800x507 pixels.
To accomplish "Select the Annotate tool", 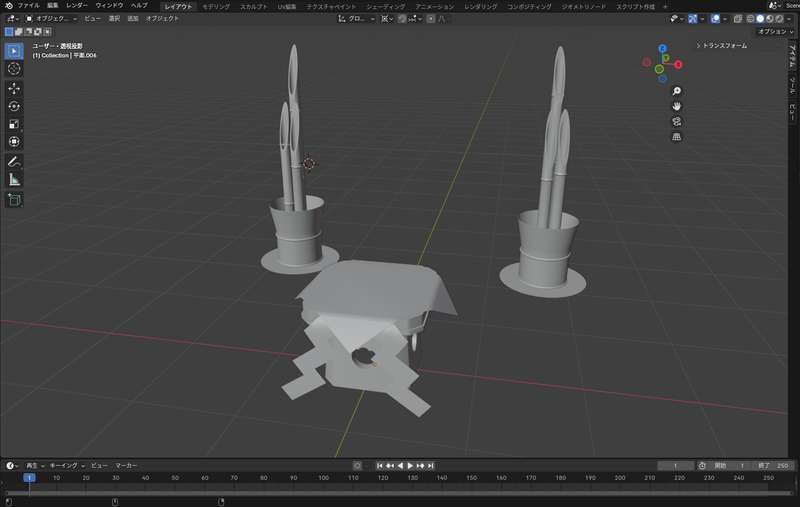I will click(x=14, y=161).
